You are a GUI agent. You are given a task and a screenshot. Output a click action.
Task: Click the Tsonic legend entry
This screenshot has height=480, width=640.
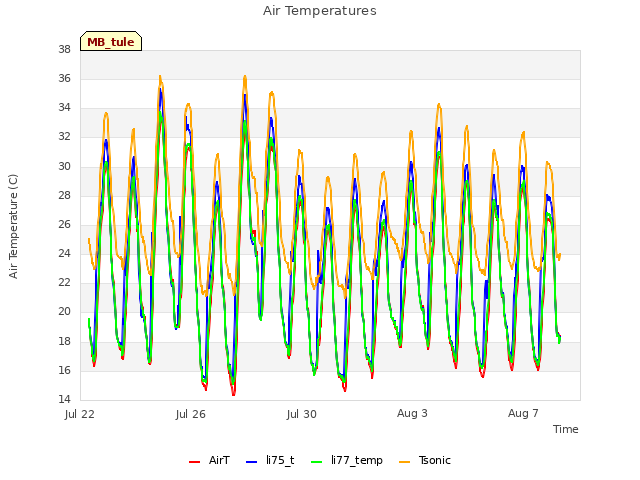click(x=425, y=460)
